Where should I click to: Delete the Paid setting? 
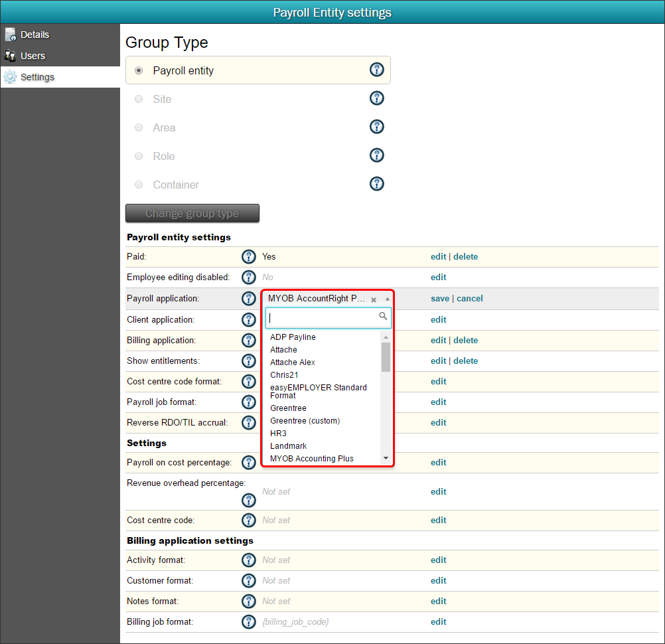coord(465,257)
